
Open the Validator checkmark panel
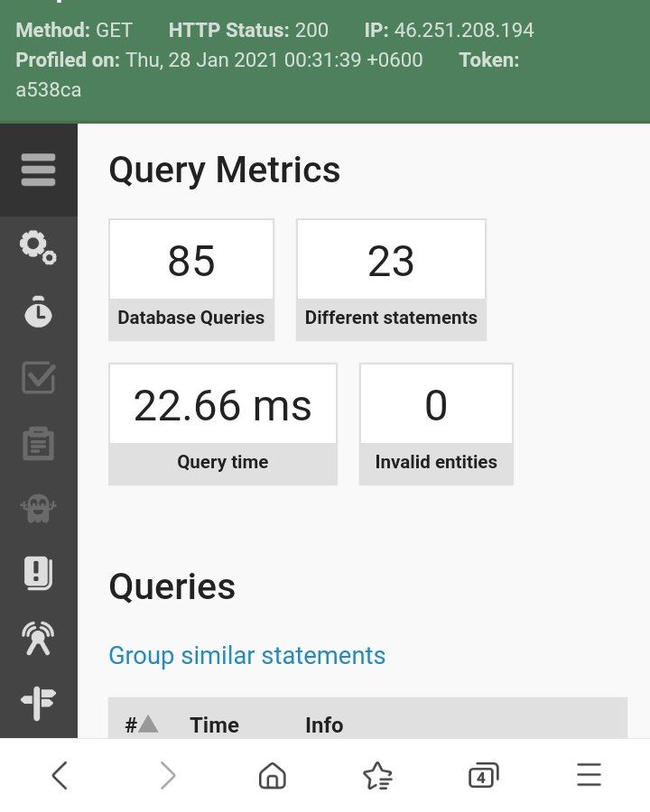tap(38, 377)
